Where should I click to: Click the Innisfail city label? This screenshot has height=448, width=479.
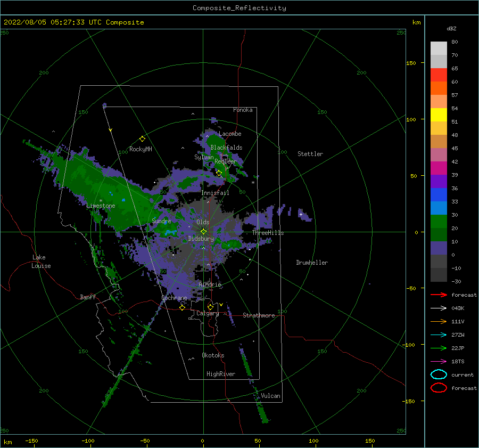tap(215, 193)
